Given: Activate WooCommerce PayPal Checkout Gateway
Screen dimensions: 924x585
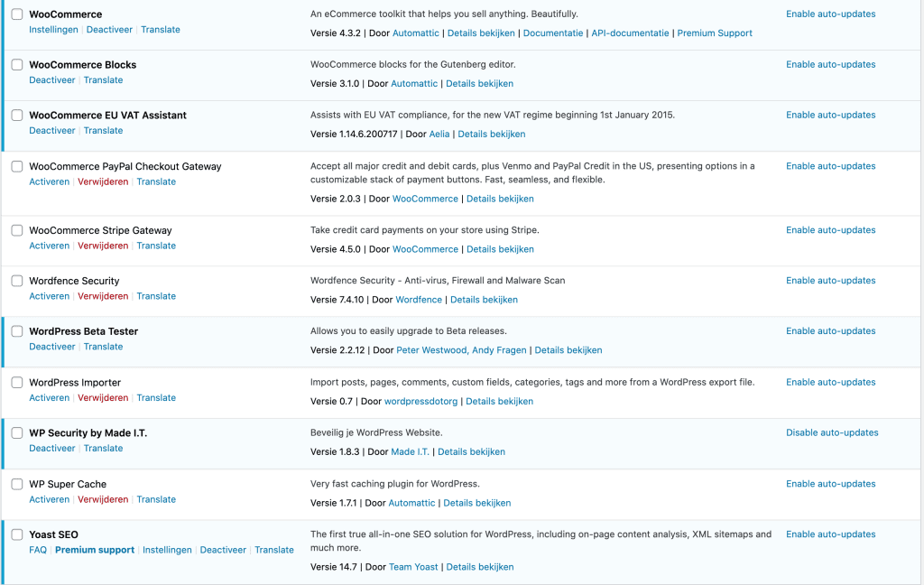Looking at the screenshot, I should point(50,181).
